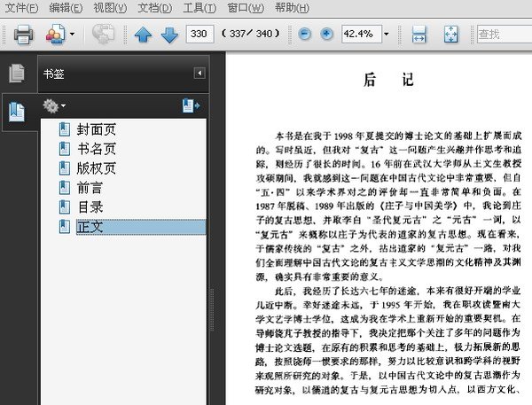532x405 pixels.
Task: Open the 工具(T) menu
Action: pyautogui.click(x=199, y=7)
